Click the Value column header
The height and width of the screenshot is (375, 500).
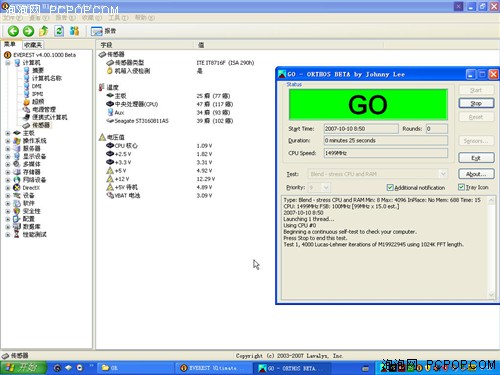(288, 45)
